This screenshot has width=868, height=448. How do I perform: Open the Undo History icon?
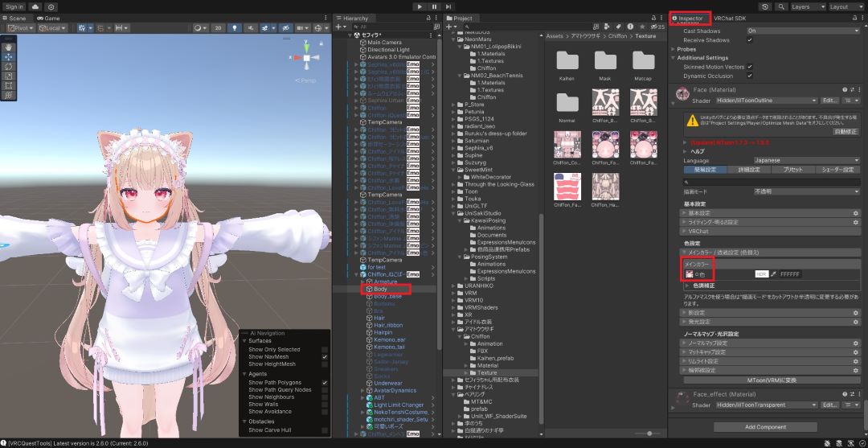pyautogui.click(x=766, y=6)
